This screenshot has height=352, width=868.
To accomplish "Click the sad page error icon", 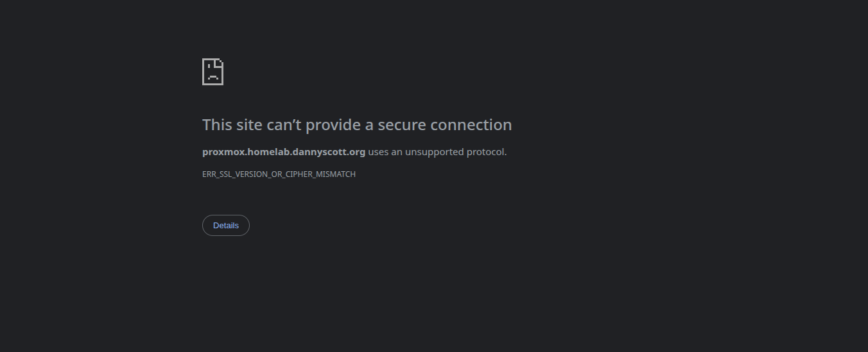I will [x=213, y=72].
